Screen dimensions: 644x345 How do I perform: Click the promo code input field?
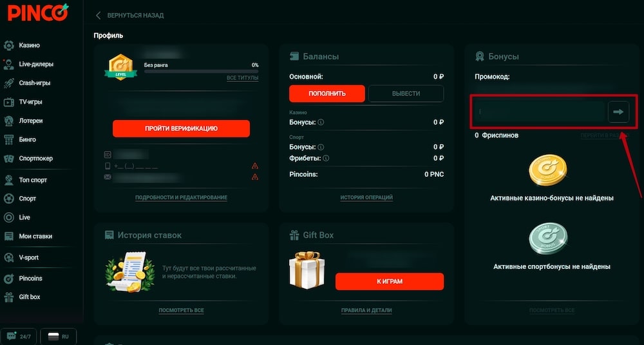pyautogui.click(x=538, y=112)
